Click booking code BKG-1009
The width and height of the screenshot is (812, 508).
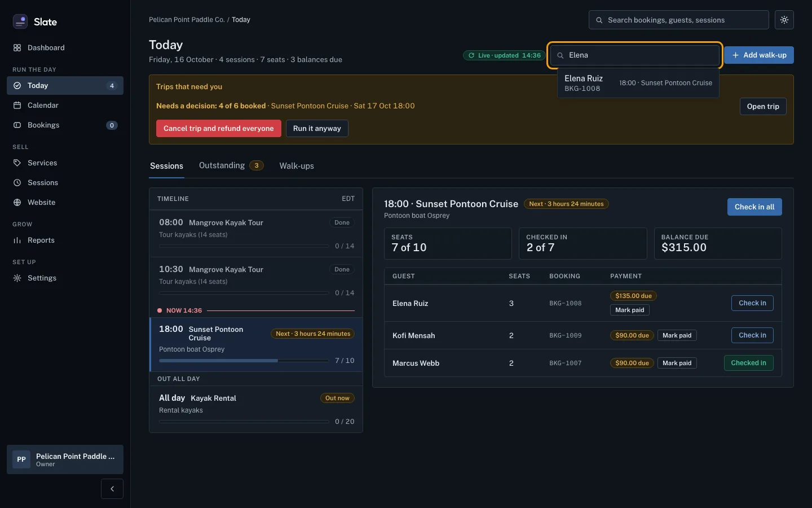[x=566, y=335]
